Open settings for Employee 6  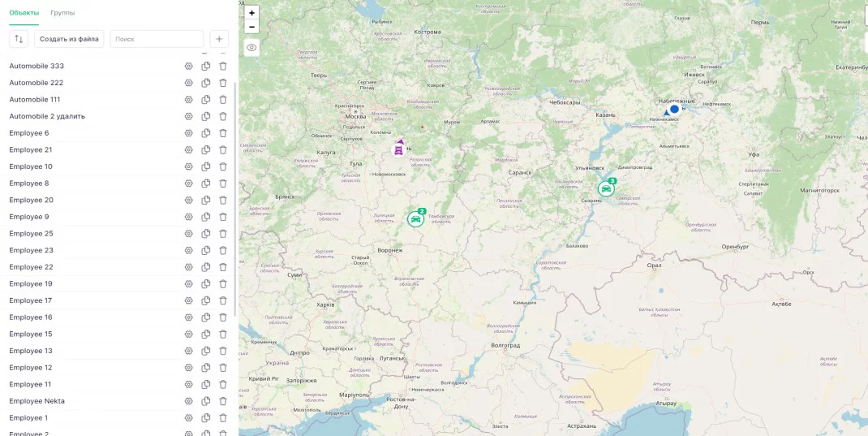click(189, 133)
